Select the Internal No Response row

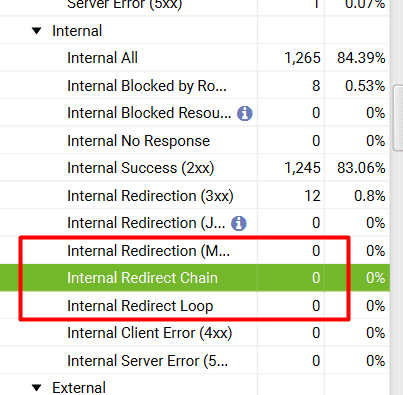[x=195, y=141]
